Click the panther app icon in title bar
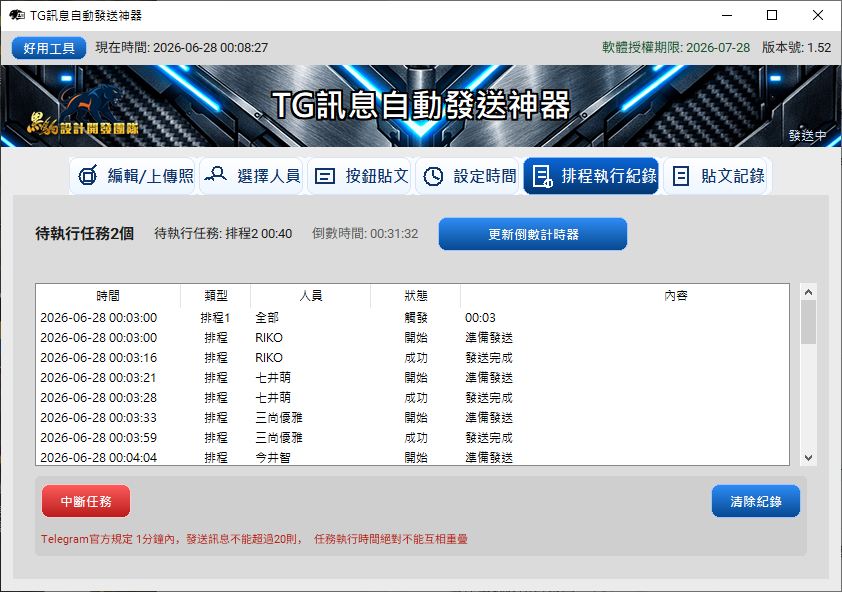The width and height of the screenshot is (842, 592). pyautogui.click(x=17, y=15)
